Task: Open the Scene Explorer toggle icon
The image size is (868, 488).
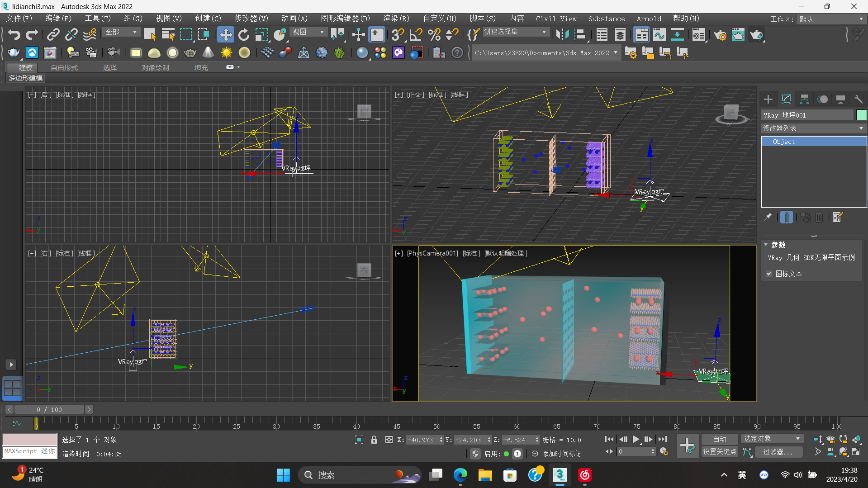Action: [x=602, y=35]
